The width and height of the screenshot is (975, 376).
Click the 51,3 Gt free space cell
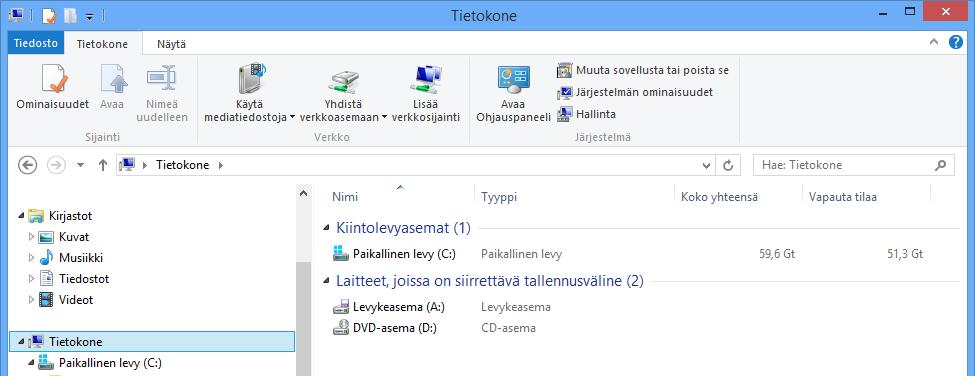(x=905, y=254)
